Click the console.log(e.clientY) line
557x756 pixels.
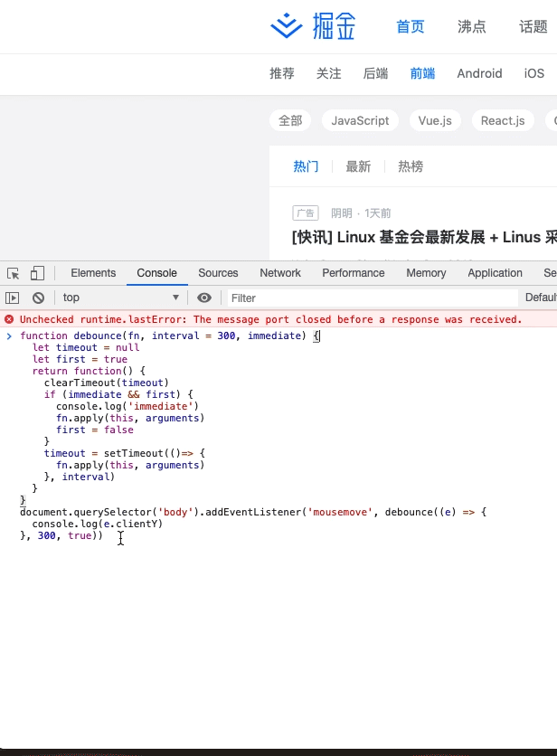coord(98,524)
